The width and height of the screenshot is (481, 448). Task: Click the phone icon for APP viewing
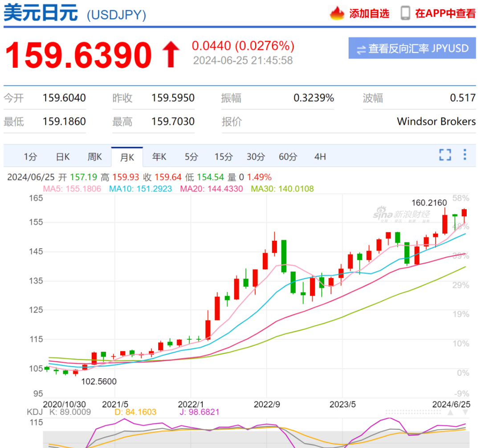(405, 13)
